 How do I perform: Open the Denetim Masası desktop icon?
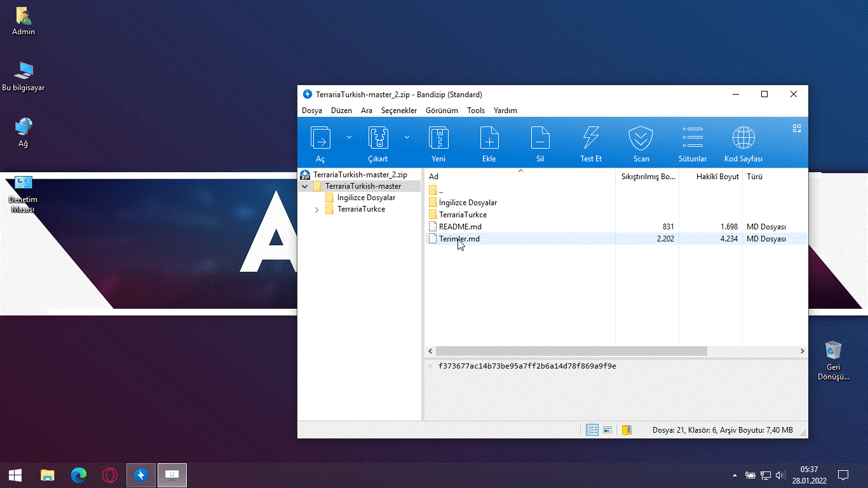point(23,194)
